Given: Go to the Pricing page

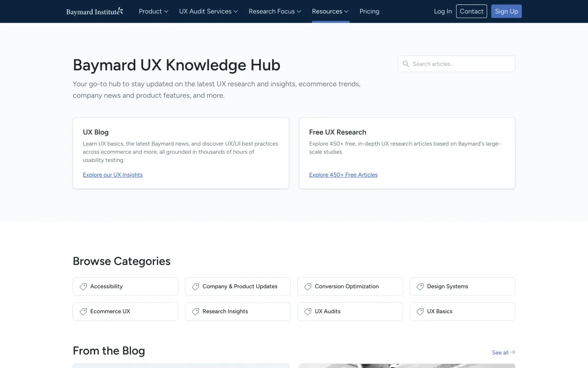Looking at the screenshot, I should pyautogui.click(x=369, y=11).
